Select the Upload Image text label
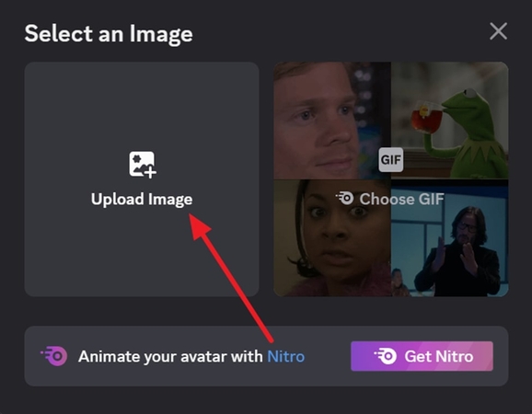Viewport: 532px width, 414px height. point(142,200)
